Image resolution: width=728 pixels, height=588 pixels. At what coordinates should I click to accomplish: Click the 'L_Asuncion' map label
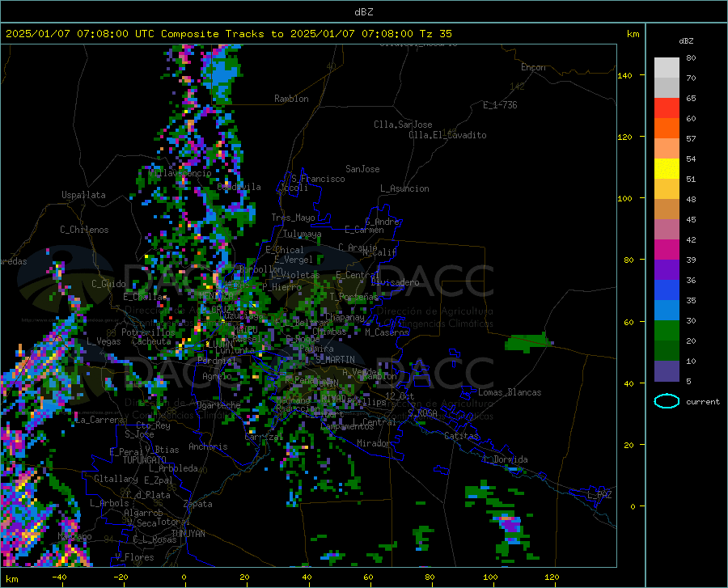pyautogui.click(x=404, y=188)
